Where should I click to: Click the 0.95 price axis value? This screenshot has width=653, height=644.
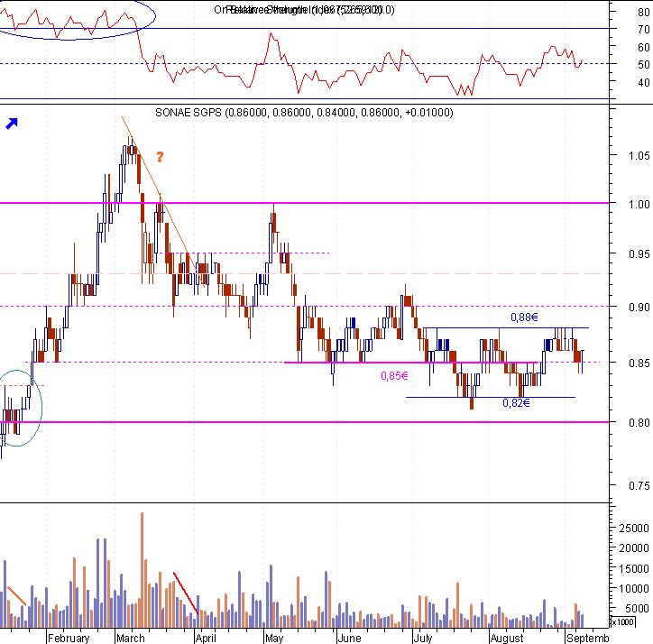[x=639, y=253]
